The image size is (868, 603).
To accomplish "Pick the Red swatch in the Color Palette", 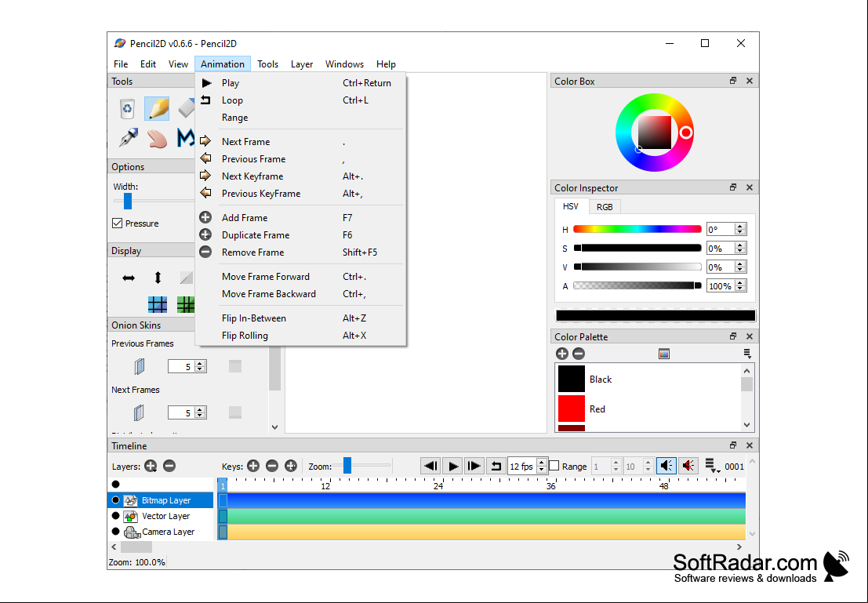I will (x=572, y=409).
